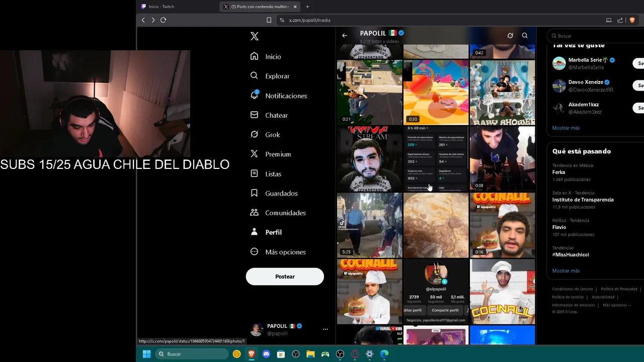The height and width of the screenshot is (362, 644).
Task: Open the 5:25 TikTok video thumbnail
Action: [369, 225]
